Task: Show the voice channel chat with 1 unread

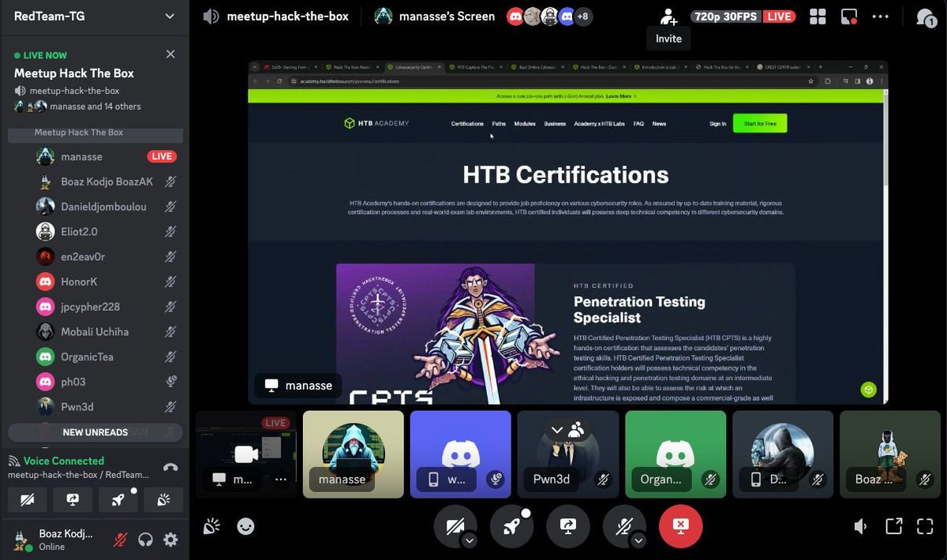Action: click(x=926, y=17)
